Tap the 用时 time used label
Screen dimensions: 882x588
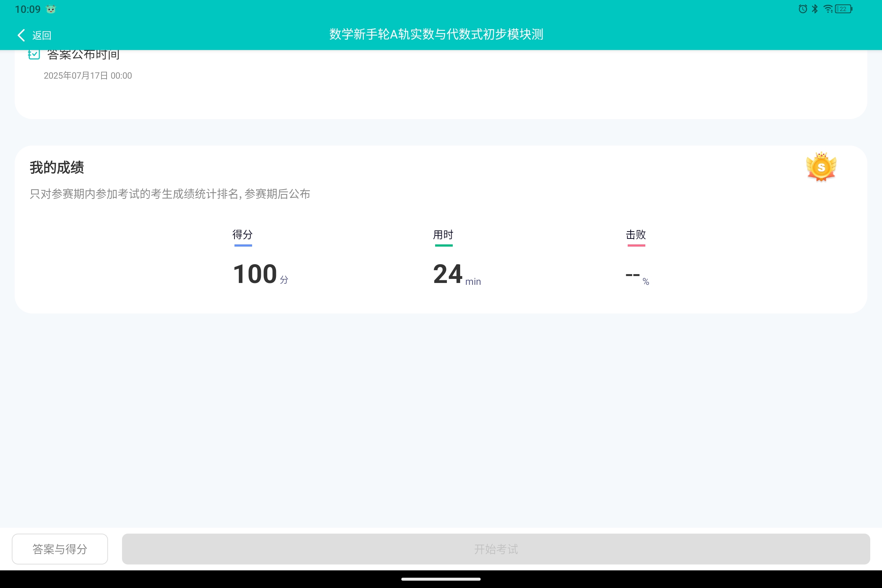(443, 235)
